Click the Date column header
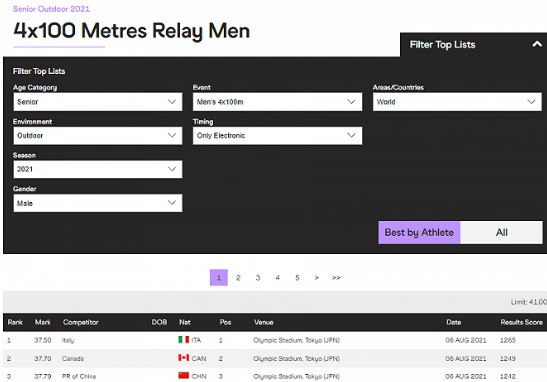 (454, 322)
